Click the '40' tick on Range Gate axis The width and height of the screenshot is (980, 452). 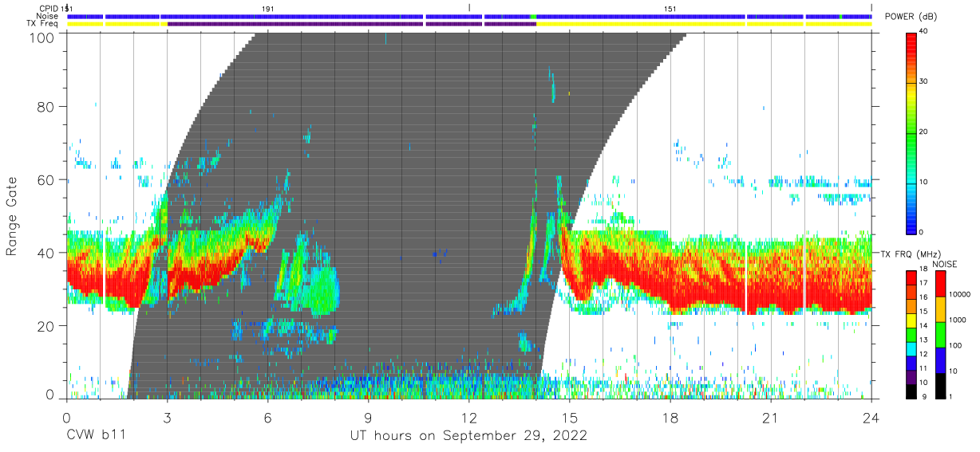click(47, 253)
